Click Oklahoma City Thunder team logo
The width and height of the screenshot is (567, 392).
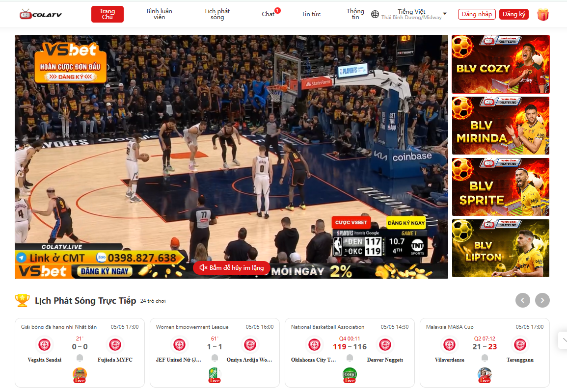tap(314, 345)
